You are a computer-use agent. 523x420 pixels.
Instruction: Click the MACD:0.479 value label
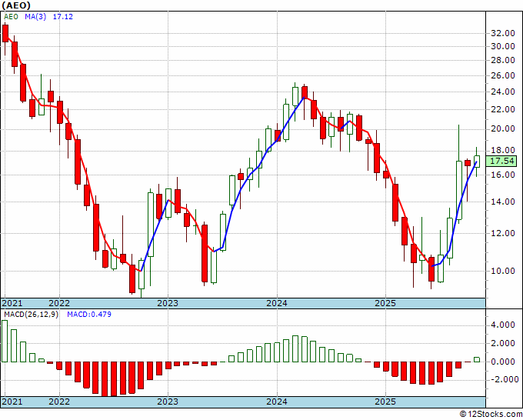pos(89,315)
